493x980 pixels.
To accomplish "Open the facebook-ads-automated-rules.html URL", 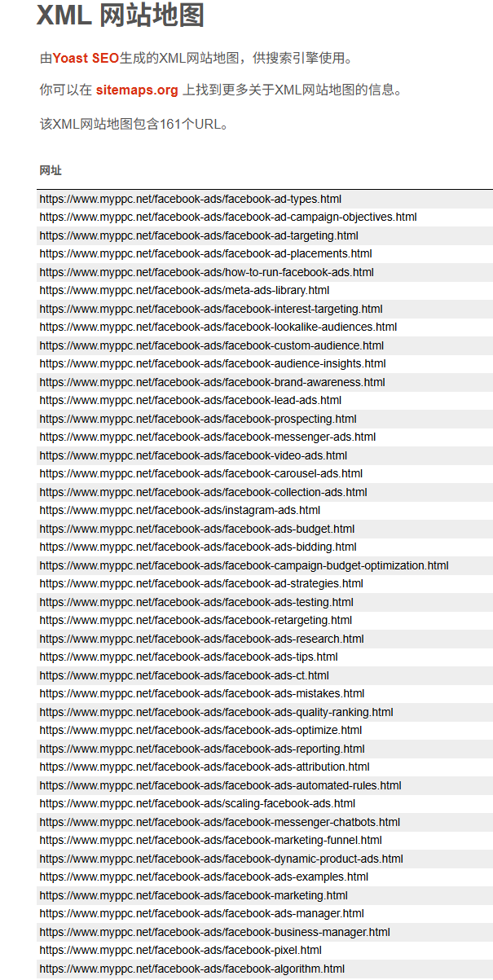I will tap(220, 785).
